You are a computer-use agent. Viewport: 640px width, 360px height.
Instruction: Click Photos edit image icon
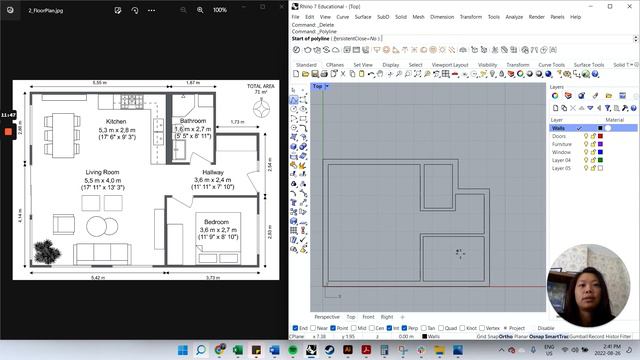point(118,10)
